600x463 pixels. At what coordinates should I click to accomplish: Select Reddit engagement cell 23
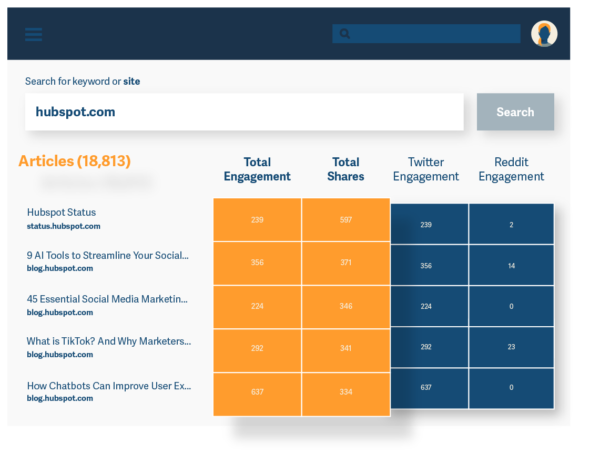(511, 347)
